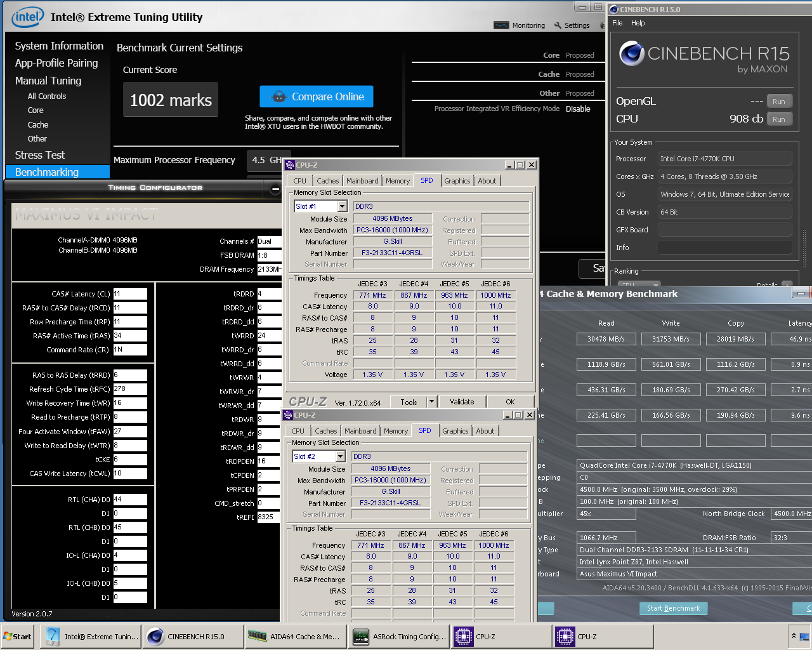Open About tab in lower CPU-Z
This screenshot has height=650, width=812.
pos(485,431)
